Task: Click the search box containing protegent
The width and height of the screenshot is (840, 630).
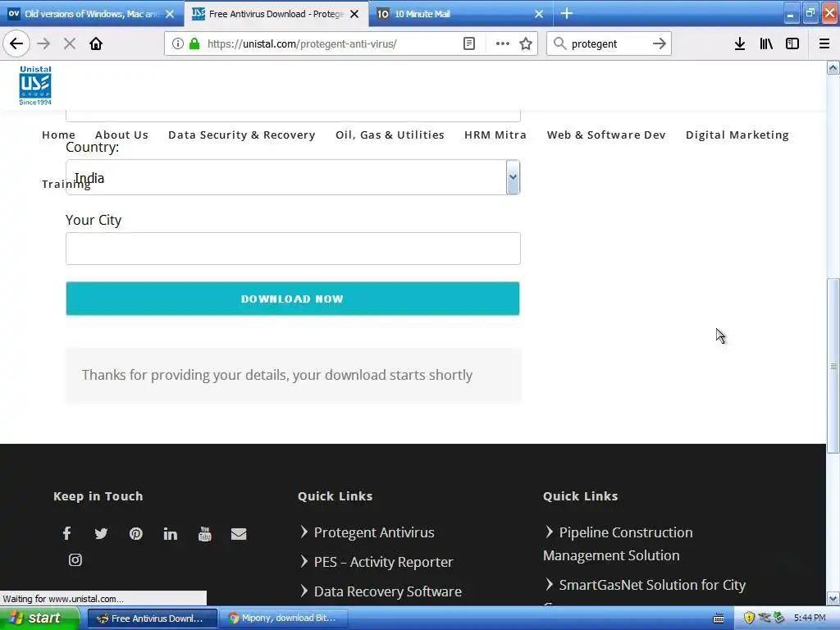Action: pyautogui.click(x=608, y=44)
